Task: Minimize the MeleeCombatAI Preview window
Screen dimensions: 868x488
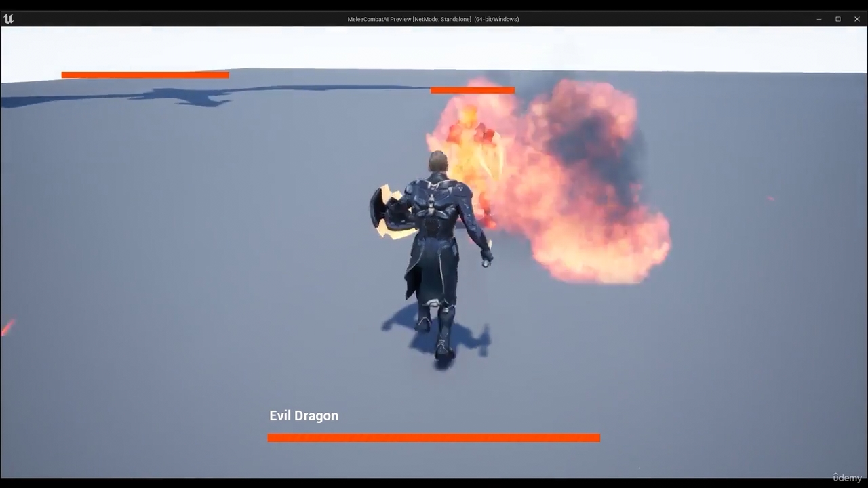Action: click(819, 19)
